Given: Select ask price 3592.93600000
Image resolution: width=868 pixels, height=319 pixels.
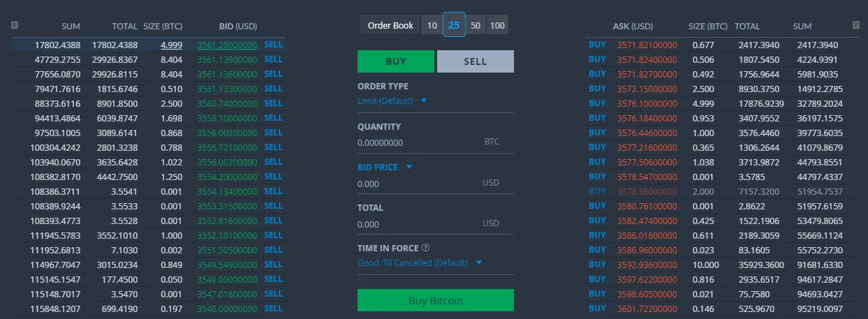Looking at the screenshot, I should 647,265.
